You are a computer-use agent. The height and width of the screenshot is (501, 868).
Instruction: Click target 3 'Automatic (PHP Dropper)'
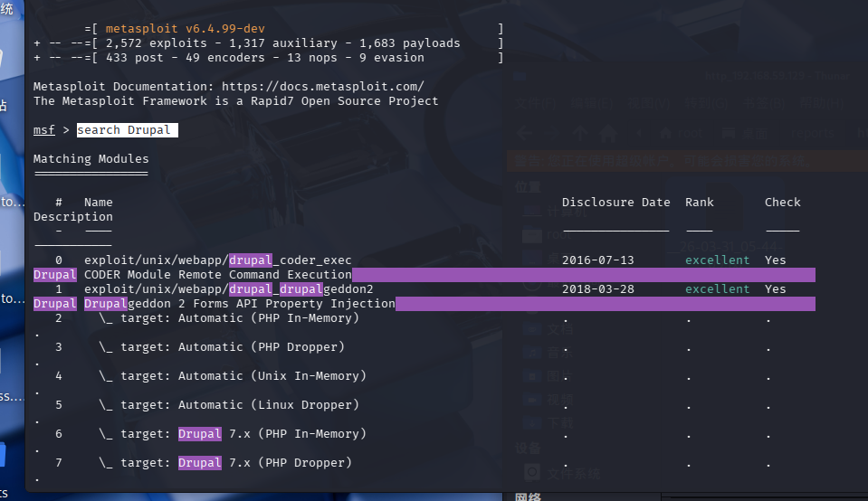point(262,346)
